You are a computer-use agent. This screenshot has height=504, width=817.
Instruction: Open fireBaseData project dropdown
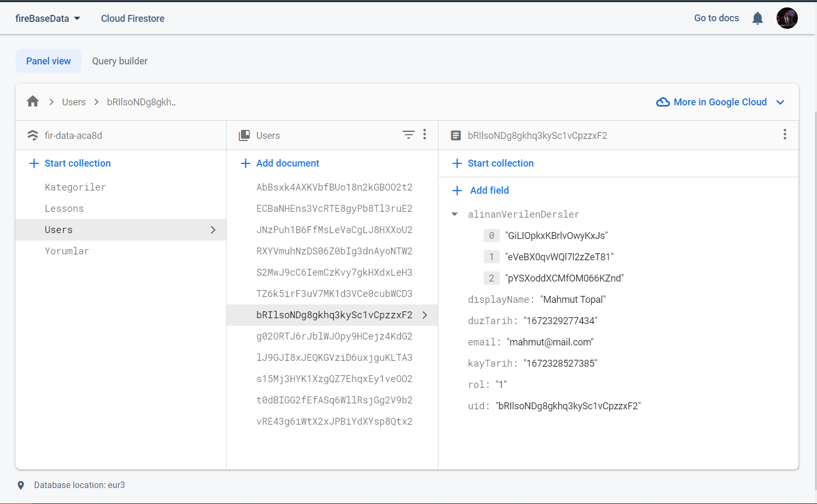click(x=48, y=19)
